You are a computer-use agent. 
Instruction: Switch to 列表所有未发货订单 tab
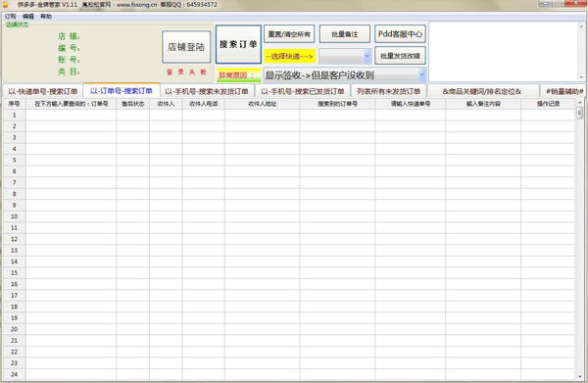pos(388,91)
